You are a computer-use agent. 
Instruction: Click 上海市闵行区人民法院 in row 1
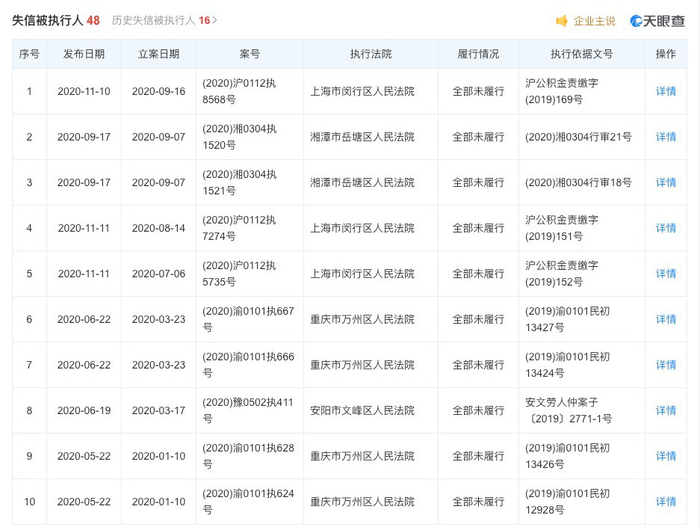pos(362,91)
